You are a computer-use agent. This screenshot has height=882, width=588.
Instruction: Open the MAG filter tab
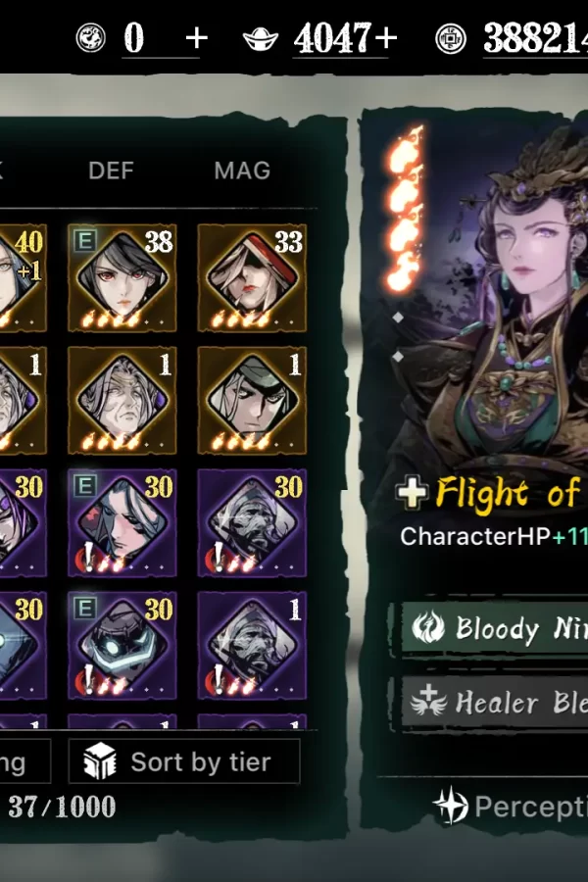tap(242, 171)
